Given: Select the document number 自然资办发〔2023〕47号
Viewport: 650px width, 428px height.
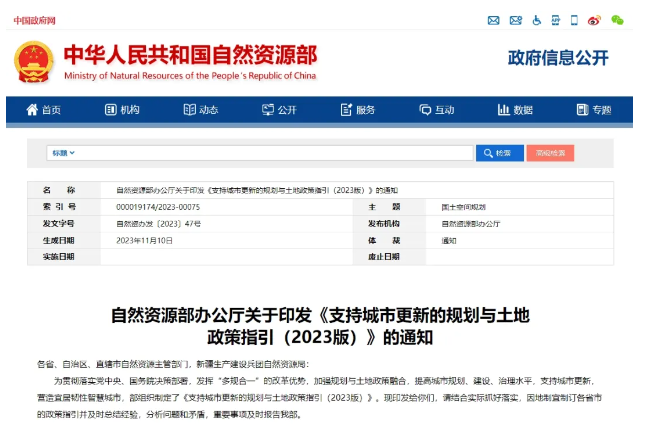Looking at the screenshot, I should point(158,224).
